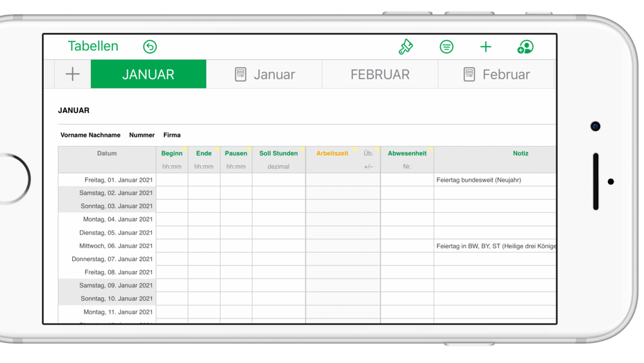The image size is (644, 363).
Task: Tap Pausen cell for Donnerstag, 07. Januar
Action: tap(236, 259)
